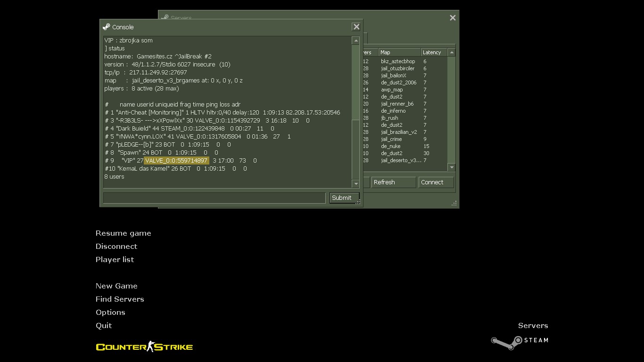Image resolution: width=644 pixels, height=362 pixels.
Task: Click the pLEDGE--[b] BOT line
Action: click(x=168, y=145)
